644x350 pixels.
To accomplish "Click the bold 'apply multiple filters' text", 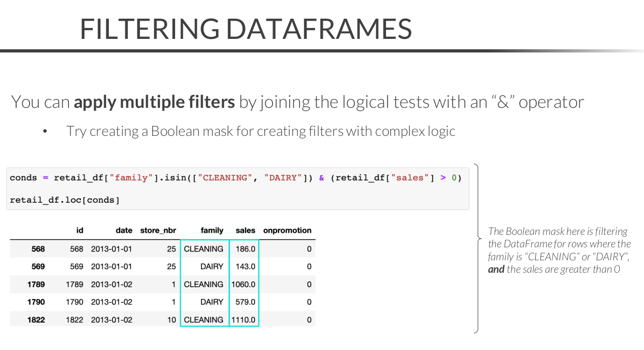I will [x=154, y=102].
